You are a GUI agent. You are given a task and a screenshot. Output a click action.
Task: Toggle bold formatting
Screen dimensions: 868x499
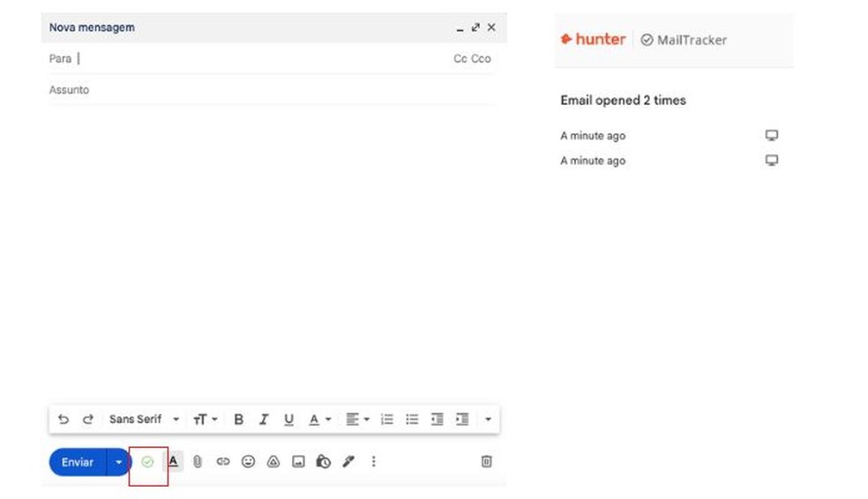point(238,420)
